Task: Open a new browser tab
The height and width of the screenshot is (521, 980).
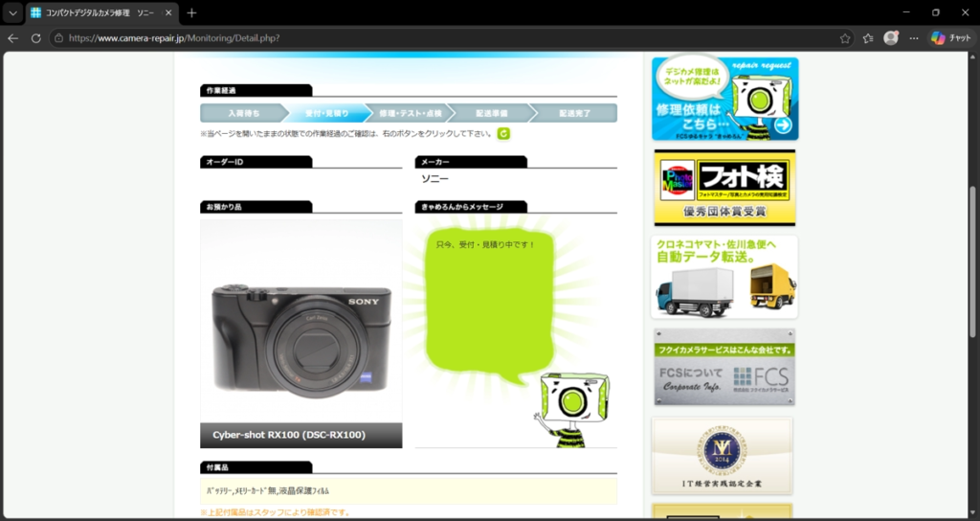Action: point(191,12)
